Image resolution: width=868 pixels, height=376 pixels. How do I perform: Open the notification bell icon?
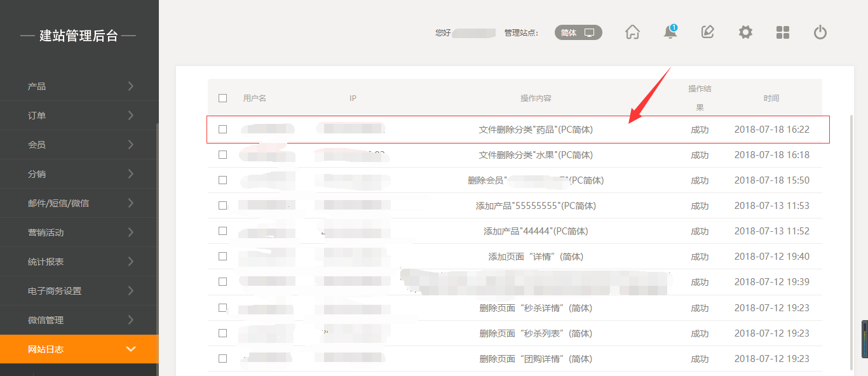[670, 32]
